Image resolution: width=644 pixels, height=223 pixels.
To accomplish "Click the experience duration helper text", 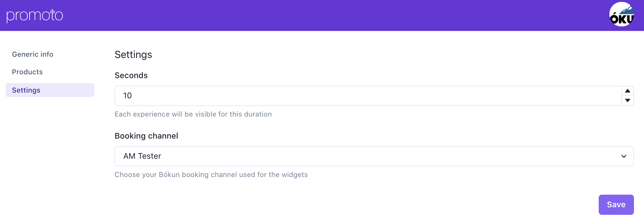I will point(193,114).
